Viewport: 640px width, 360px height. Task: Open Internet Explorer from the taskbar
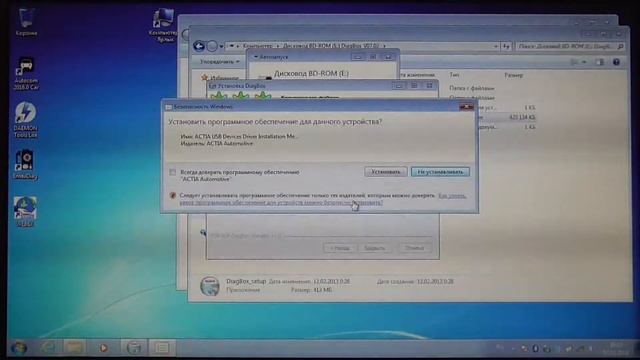pos(48,348)
